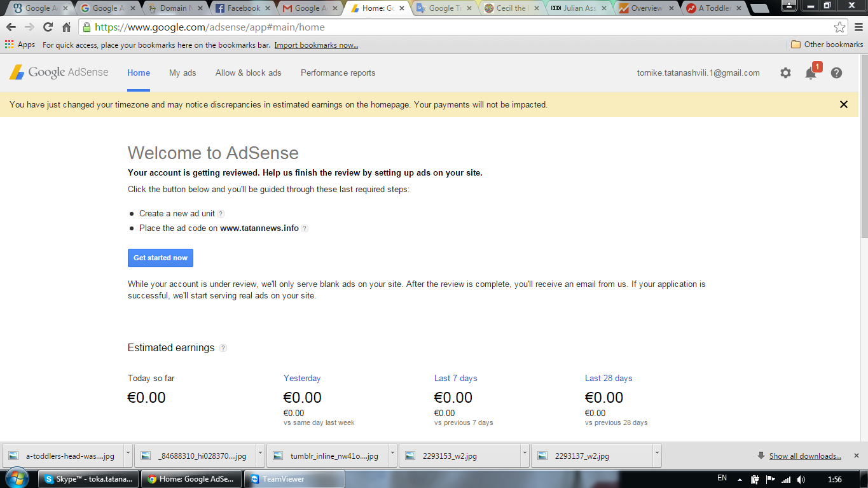Open the taskbar clock showing 1:56
The height and width of the screenshot is (488, 868).
coord(835,479)
